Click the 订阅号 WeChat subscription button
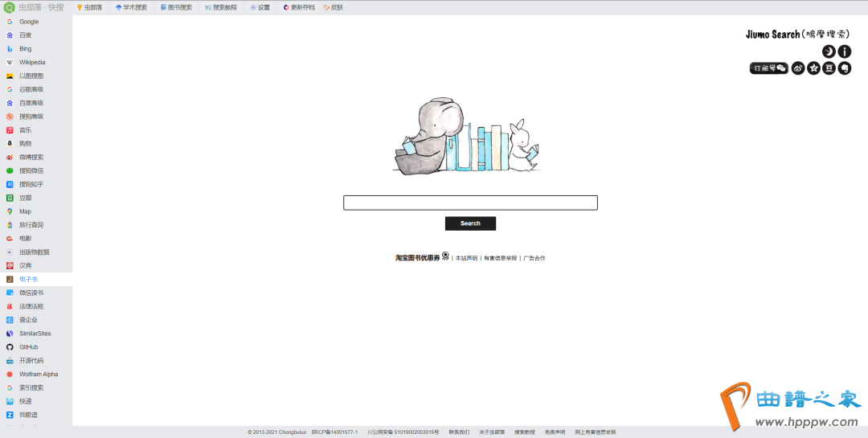The width and height of the screenshot is (868, 438). (768, 68)
